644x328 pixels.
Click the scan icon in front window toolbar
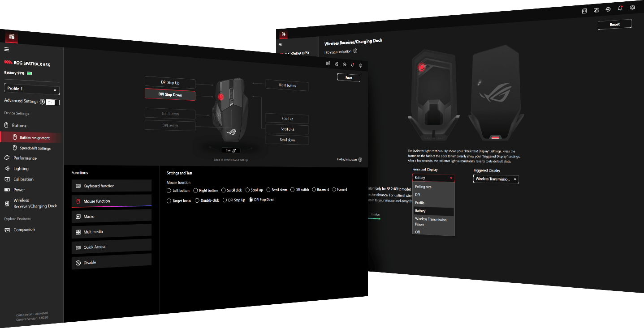pyautogui.click(x=336, y=64)
